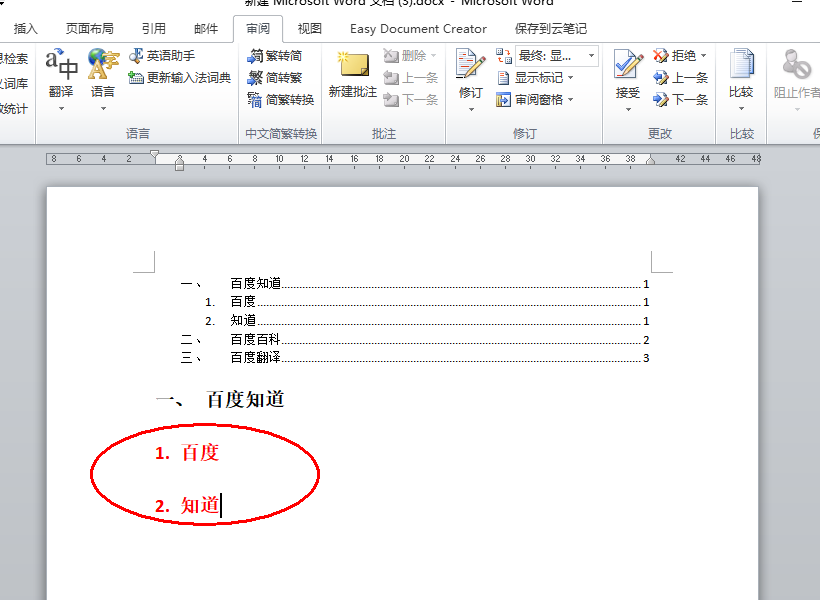Click Update IME dictionary (更新输入法词典)
820x600 pixels.
pyautogui.click(x=180, y=78)
